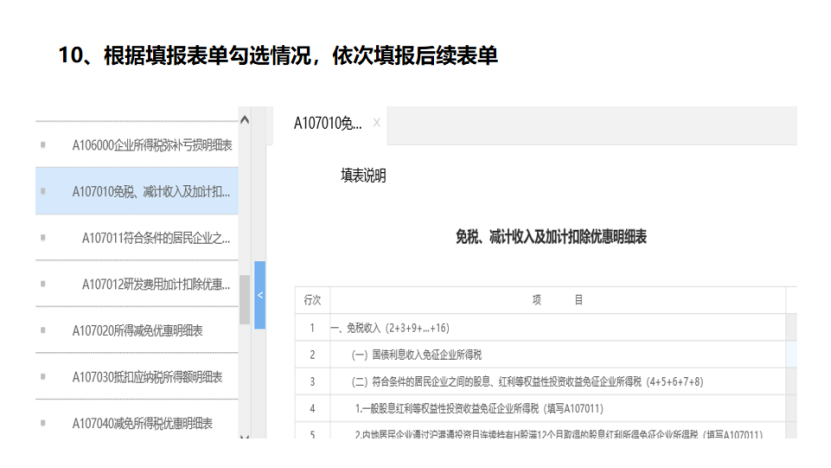Select A107040减免所得税优惠明细表

point(142,423)
